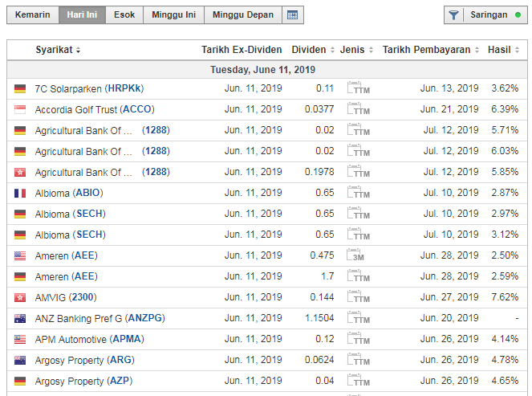
Task: Click the Tuesday, June 11, 2019 date row
Action: click(x=267, y=70)
